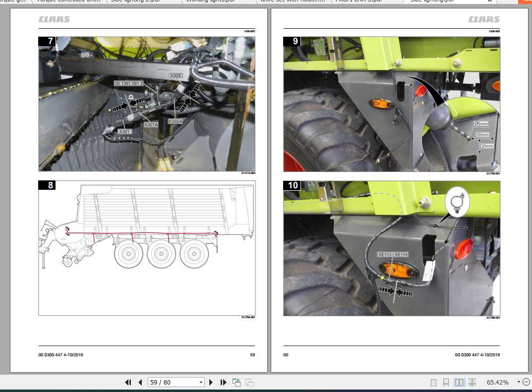532x392 pixels.
Task: Go to the previous page
Action: tap(140, 382)
